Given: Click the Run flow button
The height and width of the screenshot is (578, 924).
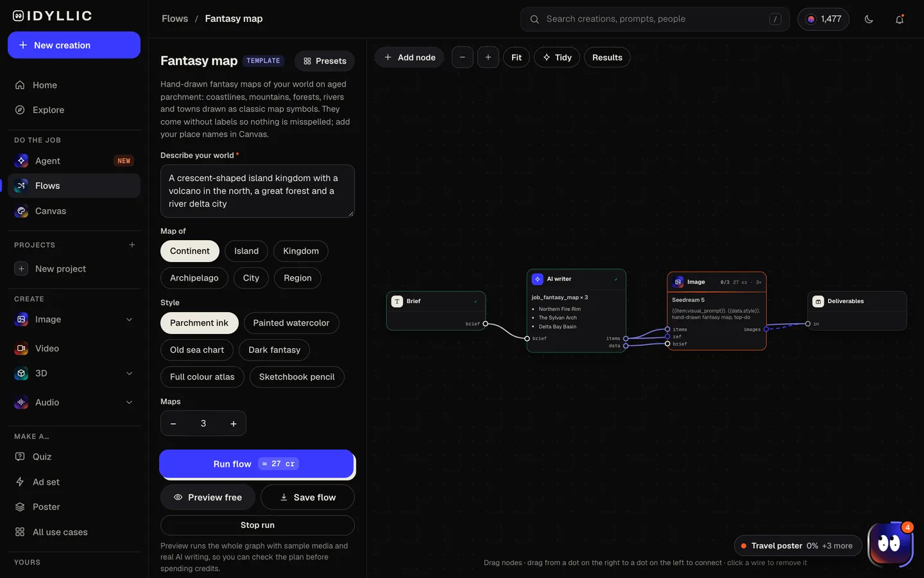Looking at the screenshot, I should click(x=257, y=464).
